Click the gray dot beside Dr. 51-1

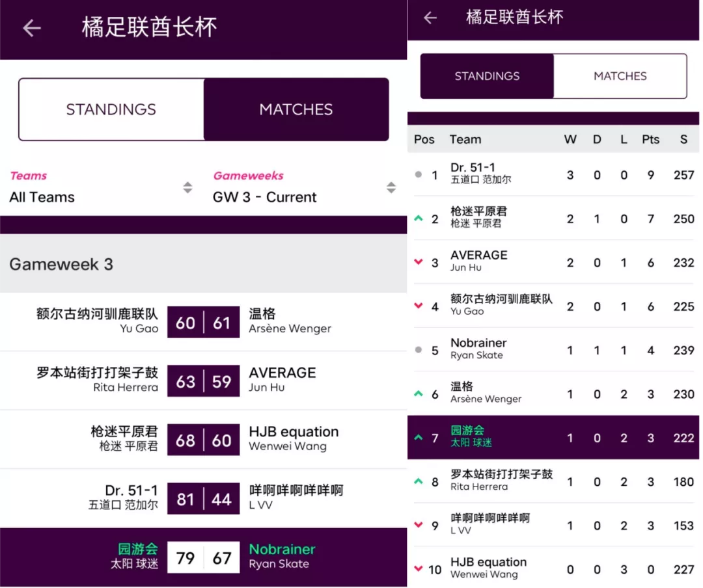click(x=419, y=175)
